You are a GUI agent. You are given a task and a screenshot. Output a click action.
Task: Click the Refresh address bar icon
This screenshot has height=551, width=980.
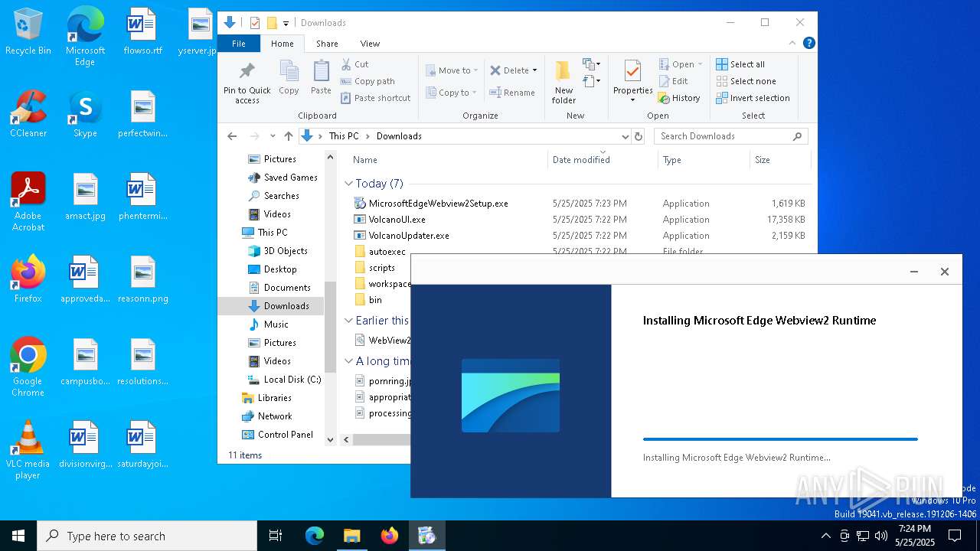(638, 136)
